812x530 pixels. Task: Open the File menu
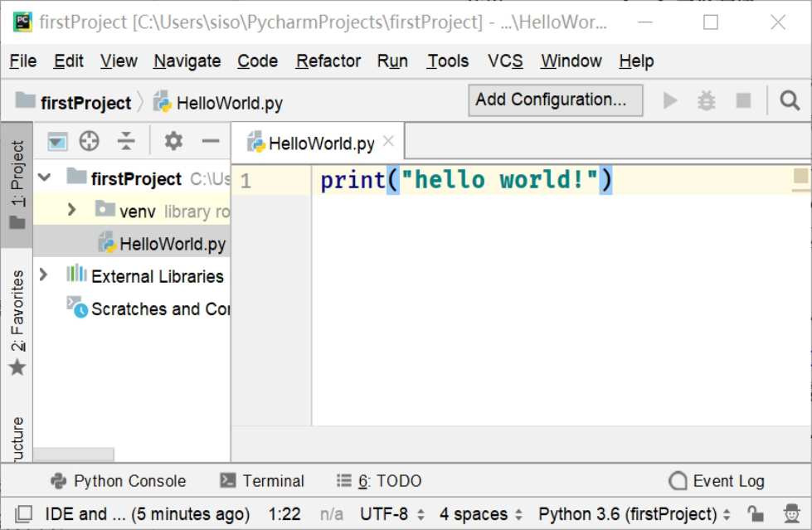[23, 61]
